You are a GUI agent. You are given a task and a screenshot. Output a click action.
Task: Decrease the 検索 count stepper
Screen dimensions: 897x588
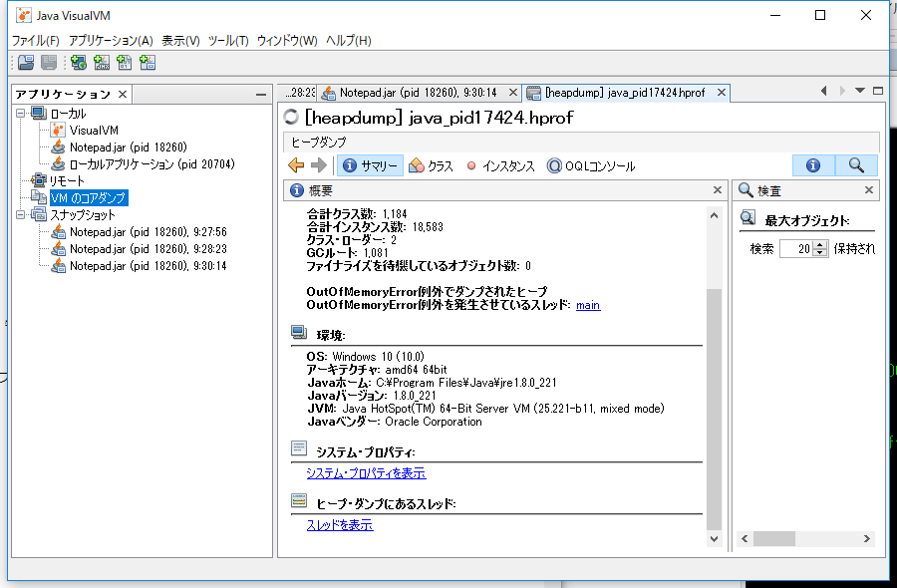[821, 253]
